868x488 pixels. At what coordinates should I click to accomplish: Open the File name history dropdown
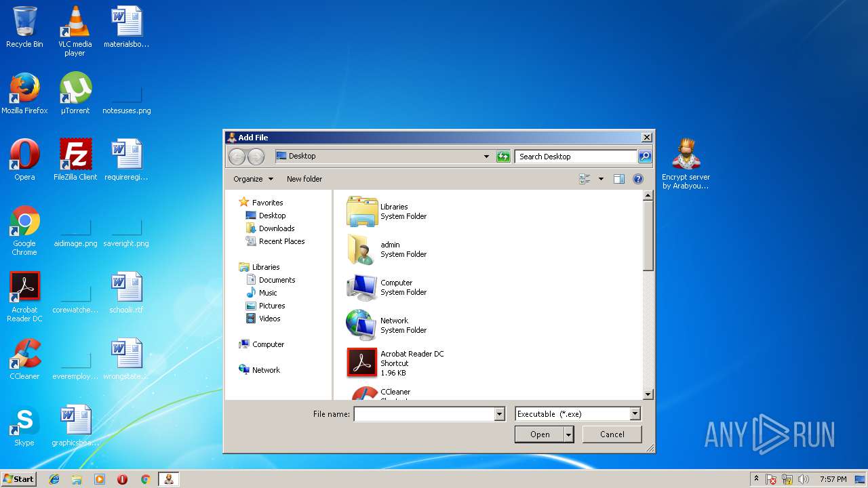[x=500, y=414]
